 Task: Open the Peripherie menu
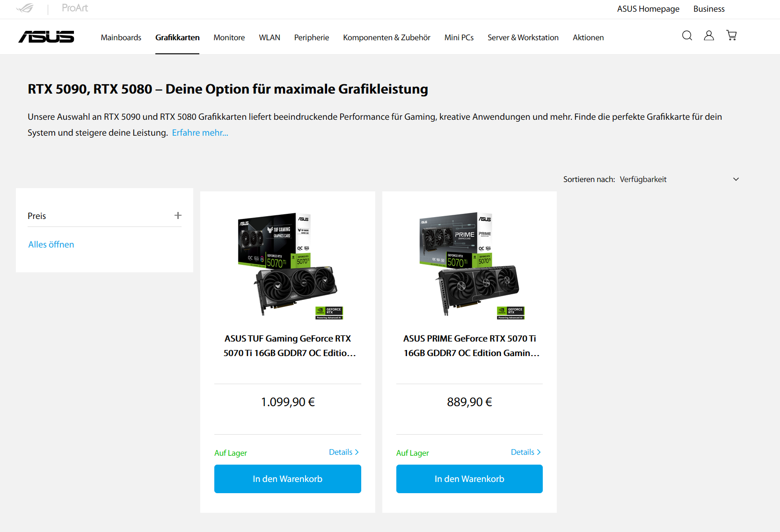312,37
